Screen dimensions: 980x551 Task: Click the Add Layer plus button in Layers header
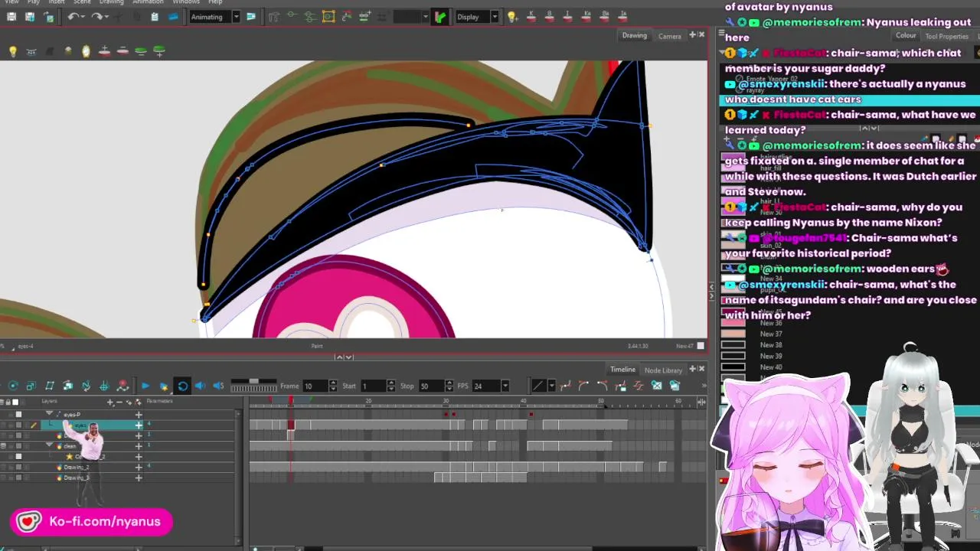[110, 402]
